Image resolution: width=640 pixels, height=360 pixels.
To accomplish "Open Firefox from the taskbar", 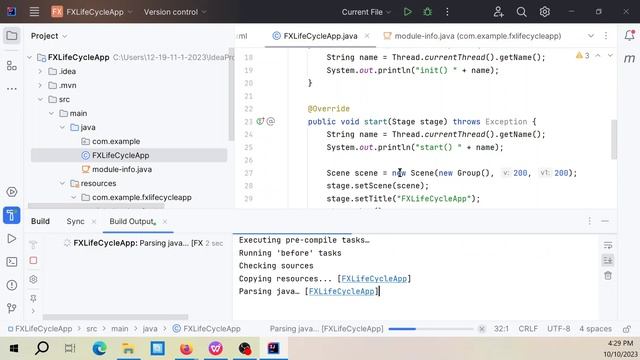I will coord(186,348).
